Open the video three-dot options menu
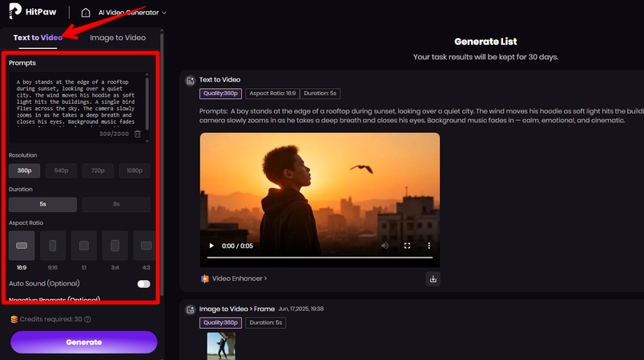The height and width of the screenshot is (360, 644). pos(429,246)
